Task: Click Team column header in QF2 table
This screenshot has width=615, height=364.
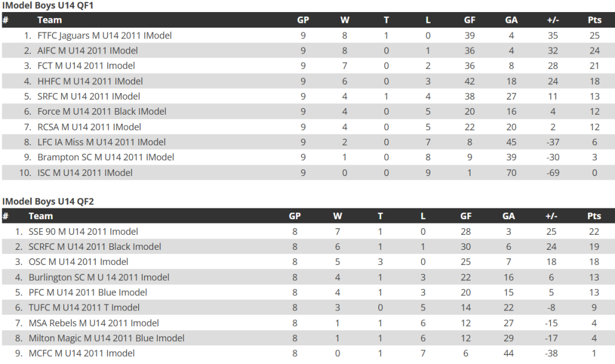Action: [40, 216]
